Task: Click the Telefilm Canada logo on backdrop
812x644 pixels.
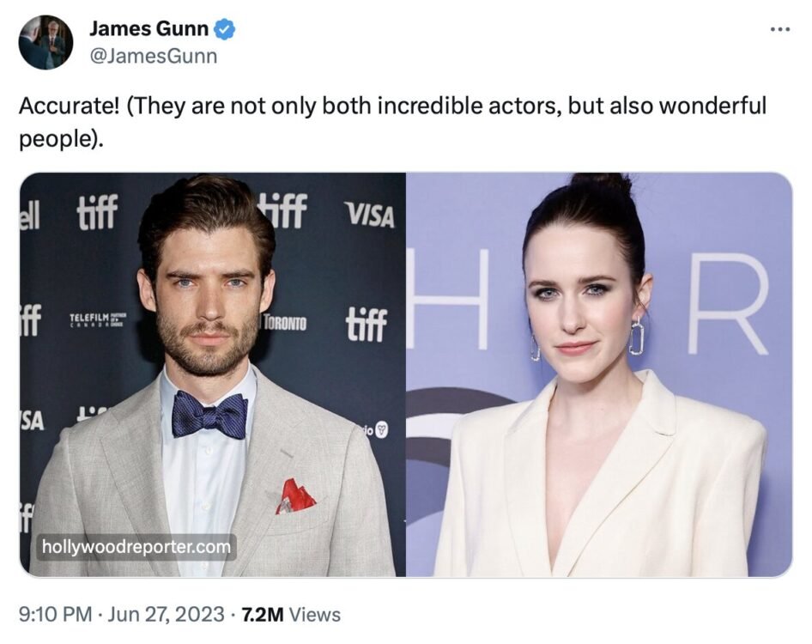Action: click(97, 319)
